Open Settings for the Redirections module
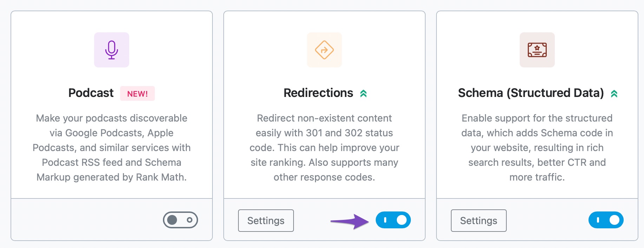The width and height of the screenshot is (644, 248). pyautogui.click(x=266, y=221)
